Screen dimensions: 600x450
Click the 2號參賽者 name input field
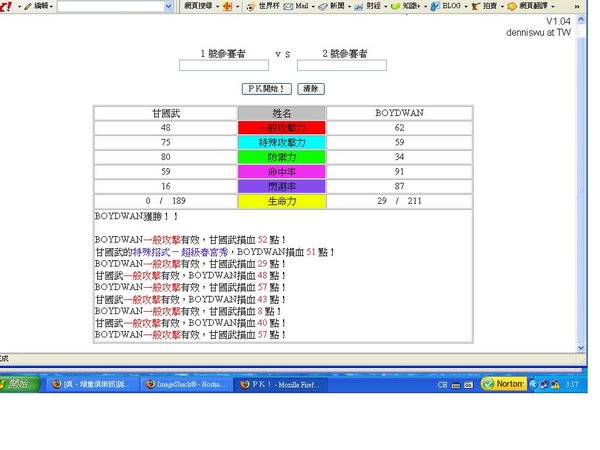point(341,66)
